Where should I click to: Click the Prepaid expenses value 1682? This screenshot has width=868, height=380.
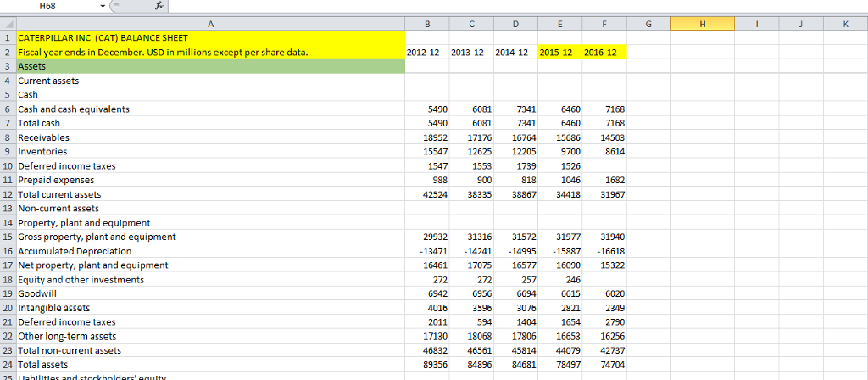pos(615,180)
